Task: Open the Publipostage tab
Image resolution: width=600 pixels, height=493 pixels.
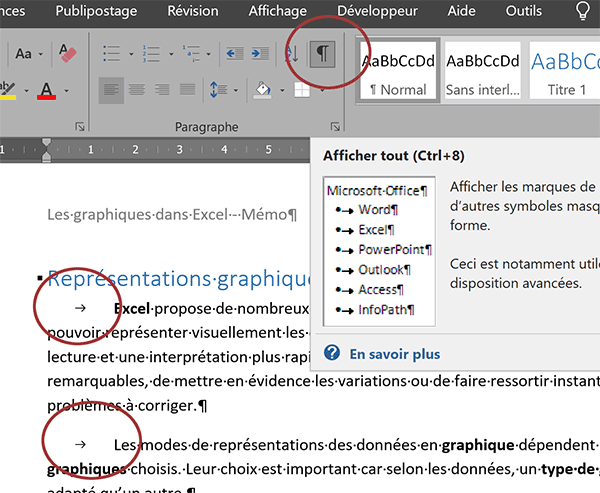Action: pyautogui.click(x=96, y=11)
